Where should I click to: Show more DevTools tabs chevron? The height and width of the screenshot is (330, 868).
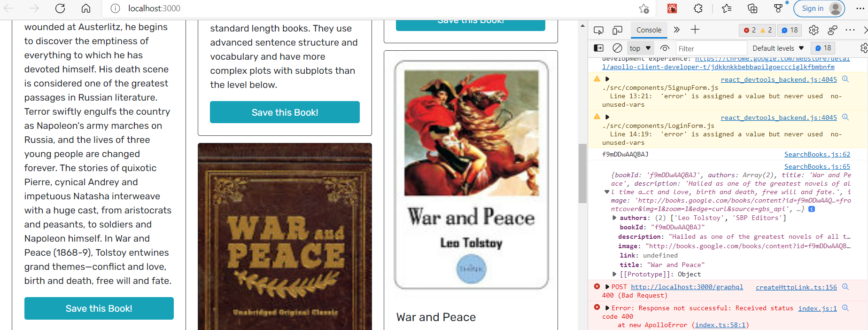coord(676,30)
